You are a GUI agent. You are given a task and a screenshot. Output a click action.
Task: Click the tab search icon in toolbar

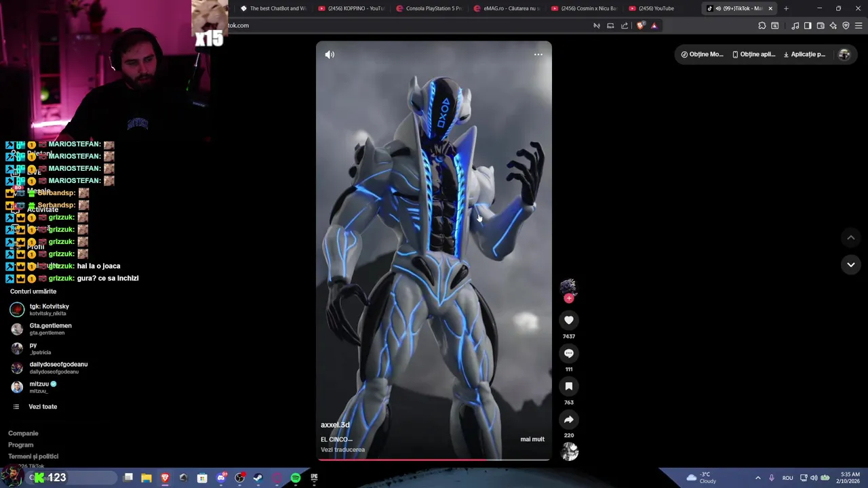(x=775, y=26)
